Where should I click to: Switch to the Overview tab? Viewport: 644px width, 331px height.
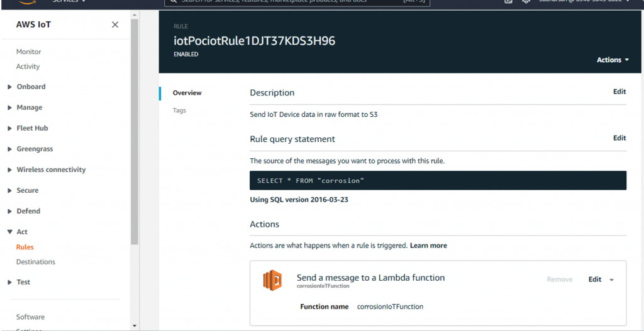click(x=187, y=93)
